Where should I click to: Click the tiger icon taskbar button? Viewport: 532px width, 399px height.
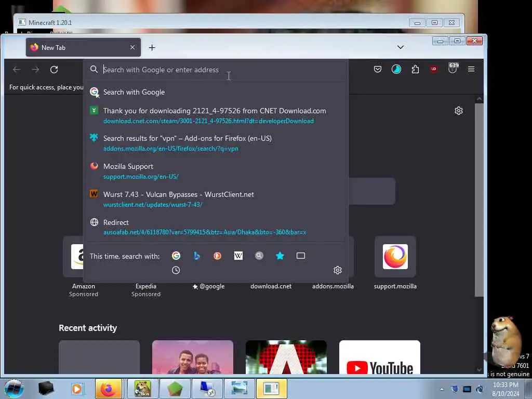(142, 389)
